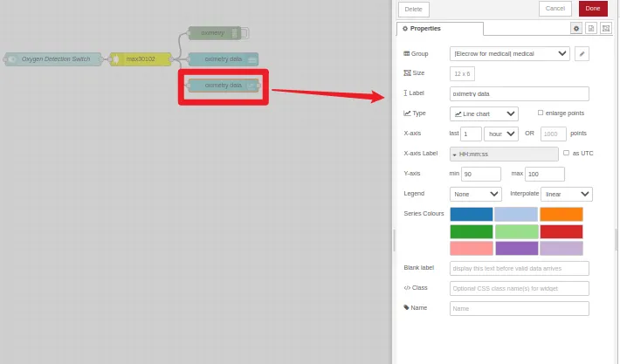Open the Group dropdown
Screen dimensions: 620x364
coord(510,53)
